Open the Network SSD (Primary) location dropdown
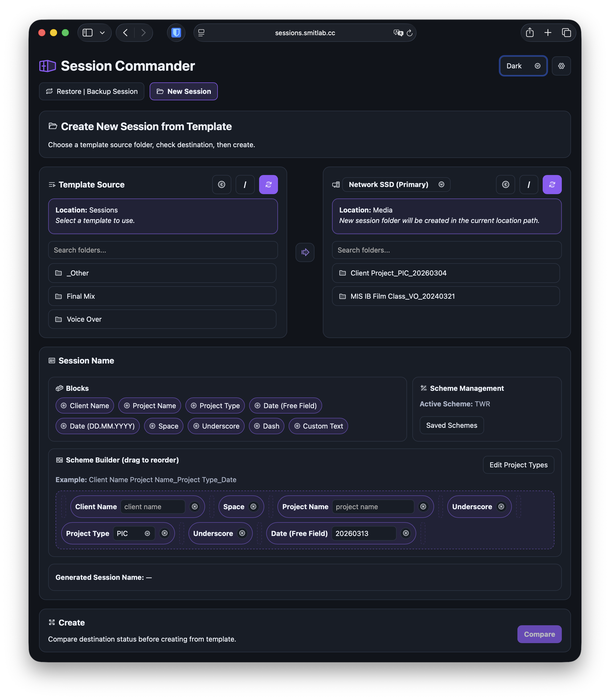Viewport: 610px width, 700px height. (x=396, y=184)
